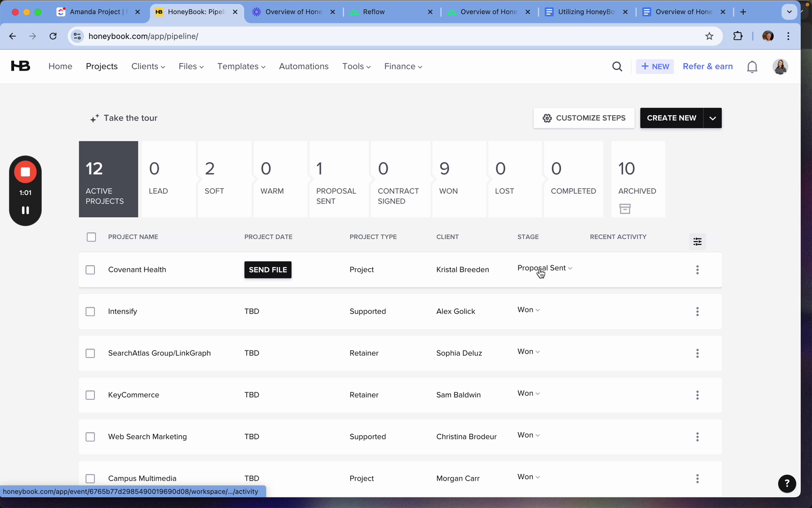Select all projects with header checkbox
Viewport: 812px width, 508px height.
[91, 237]
